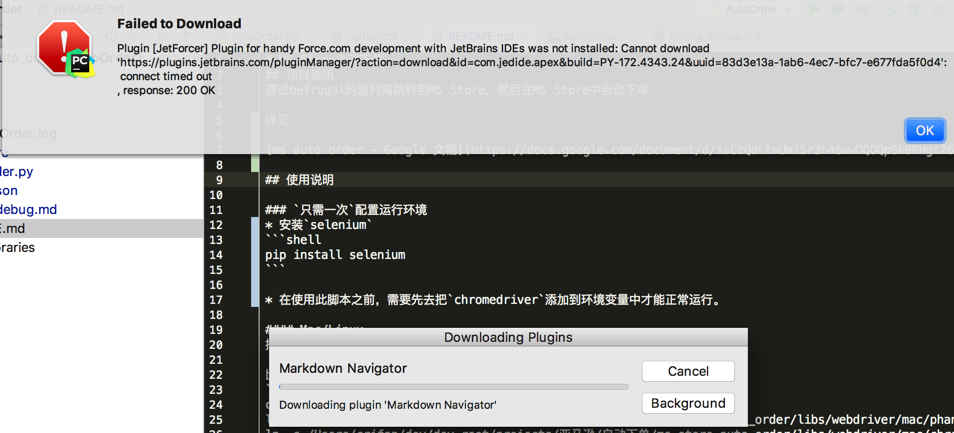Click the '### `只需一次`配置运行环境' line
The height and width of the screenshot is (433, 954).
coord(346,210)
